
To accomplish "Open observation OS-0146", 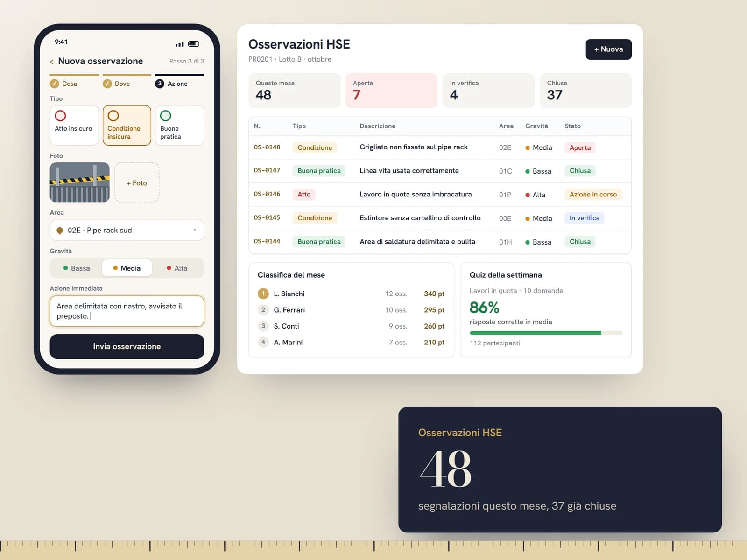I will click(440, 195).
